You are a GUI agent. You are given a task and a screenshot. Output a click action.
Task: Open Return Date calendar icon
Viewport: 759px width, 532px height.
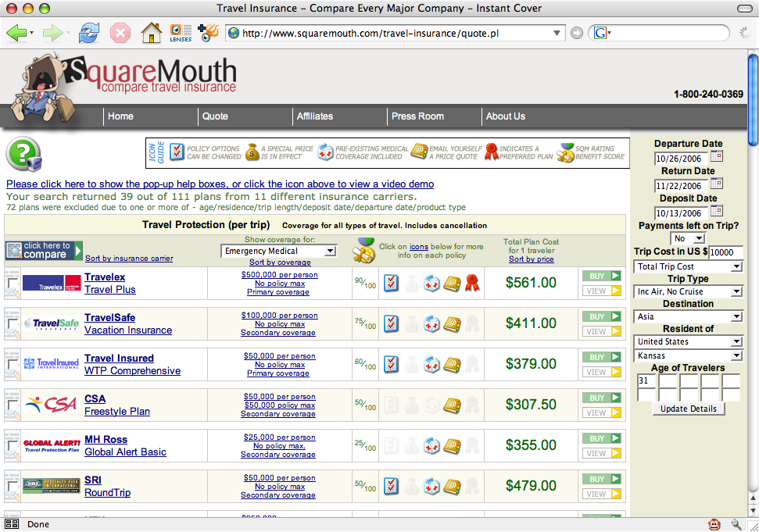click(717, 184)
